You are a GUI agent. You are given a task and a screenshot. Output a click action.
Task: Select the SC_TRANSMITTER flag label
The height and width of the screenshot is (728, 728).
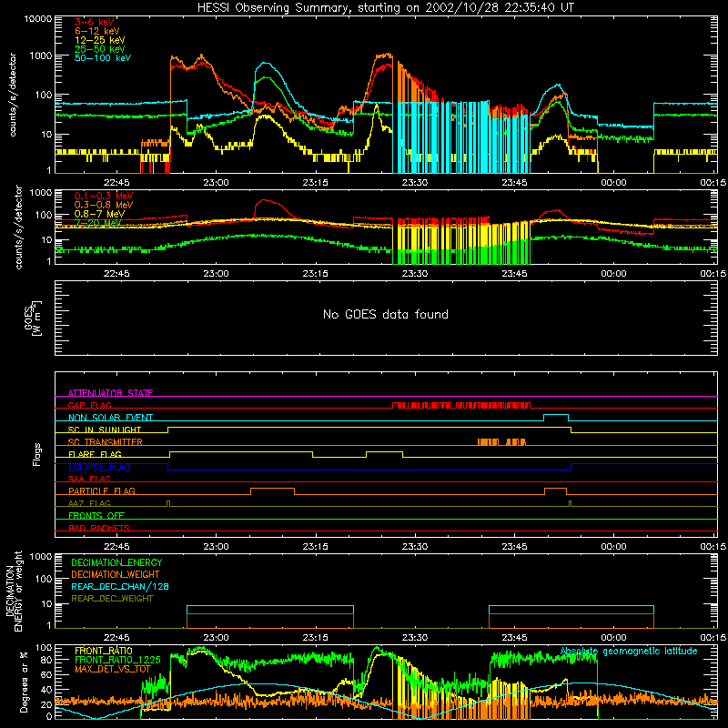[106, 442]
